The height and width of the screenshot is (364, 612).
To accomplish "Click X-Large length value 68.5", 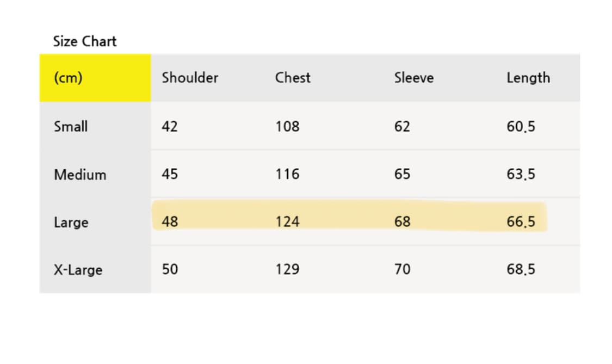I will tap(521, 269).
